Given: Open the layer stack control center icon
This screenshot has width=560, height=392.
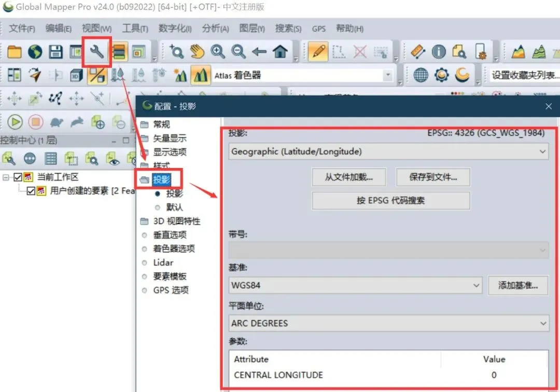Looking at the screenshot, I should click(119, 52).
